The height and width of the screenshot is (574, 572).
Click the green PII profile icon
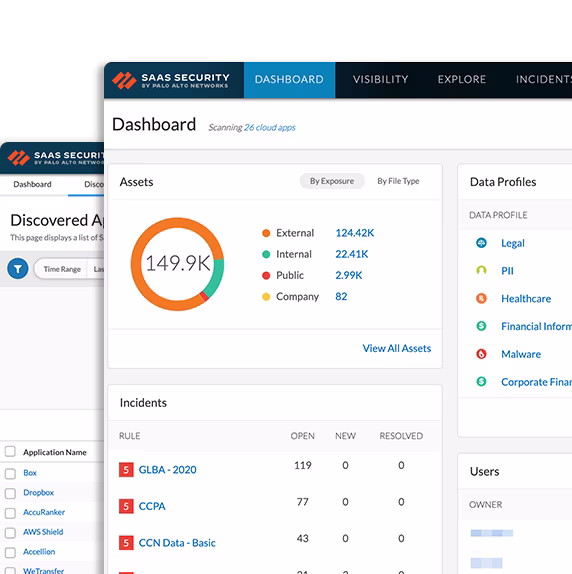[x=481, y=271]
